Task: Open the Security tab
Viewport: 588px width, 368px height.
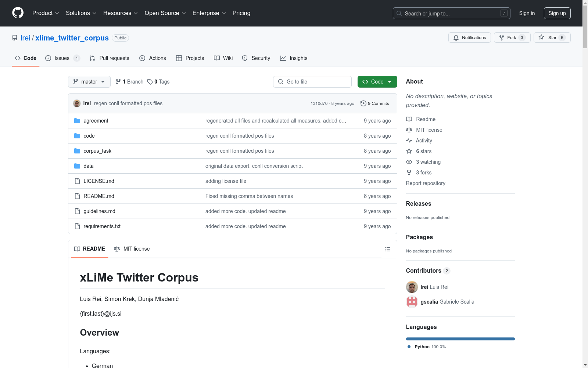Action: click(256, 58)
